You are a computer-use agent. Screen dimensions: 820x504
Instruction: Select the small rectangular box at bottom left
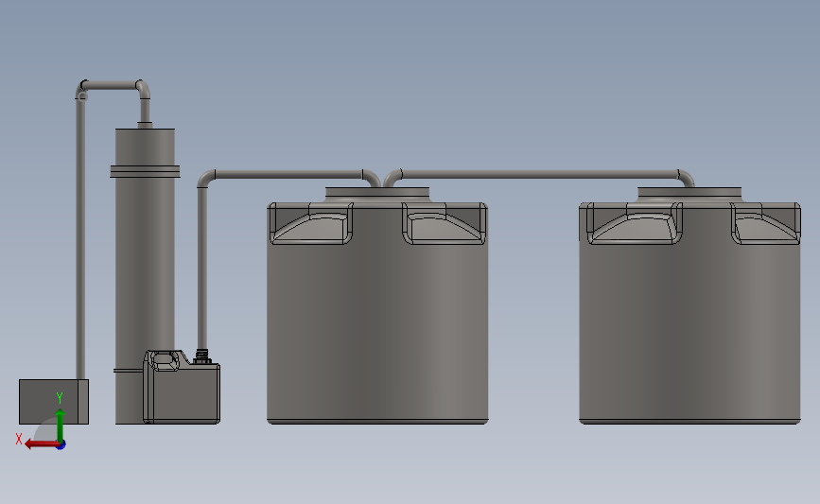53,402
